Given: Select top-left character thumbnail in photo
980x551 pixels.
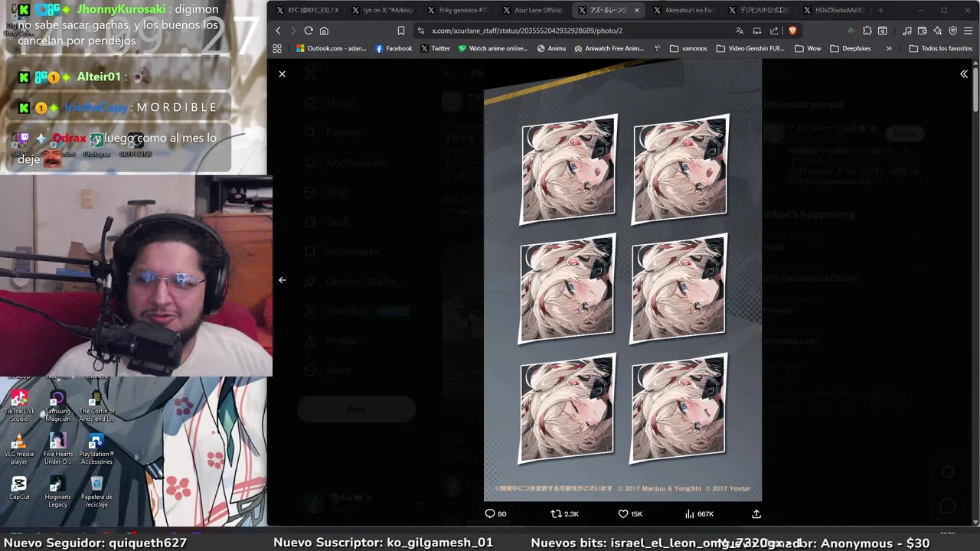Looking at the screenshot, I should [568, 170].
